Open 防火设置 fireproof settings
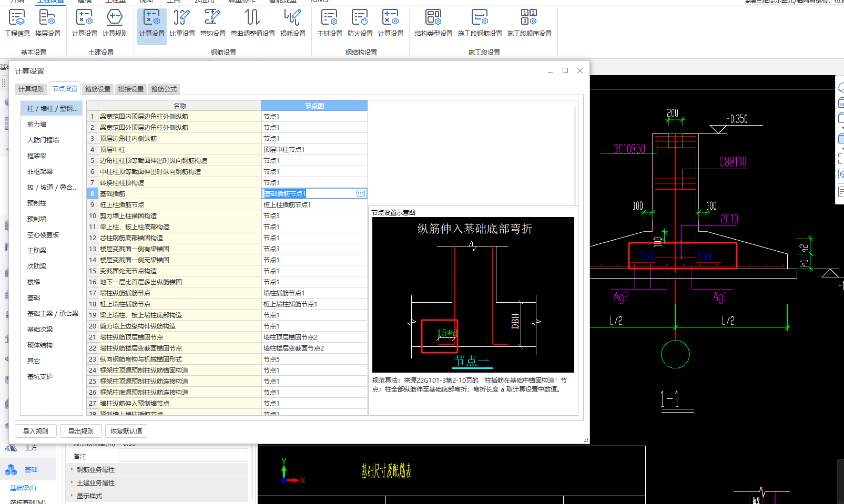The image size is (844, 504). [x=360, y=23]
